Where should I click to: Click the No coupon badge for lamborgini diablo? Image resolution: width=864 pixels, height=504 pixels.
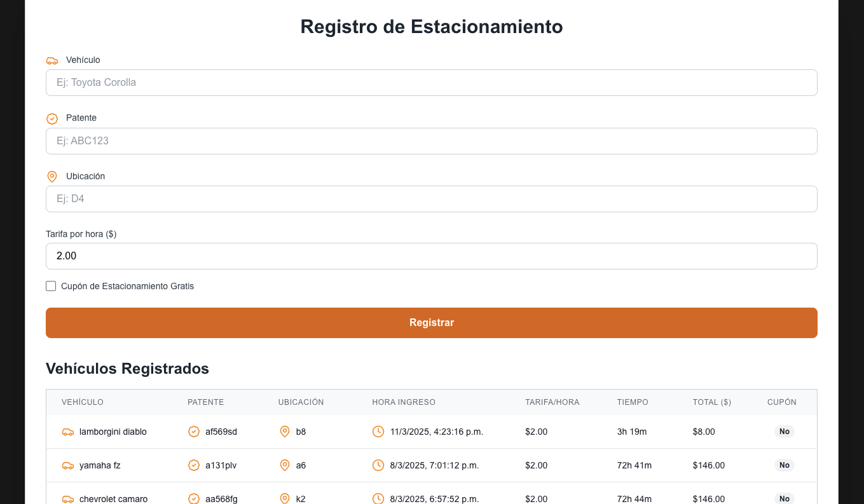tap(784, 432)
